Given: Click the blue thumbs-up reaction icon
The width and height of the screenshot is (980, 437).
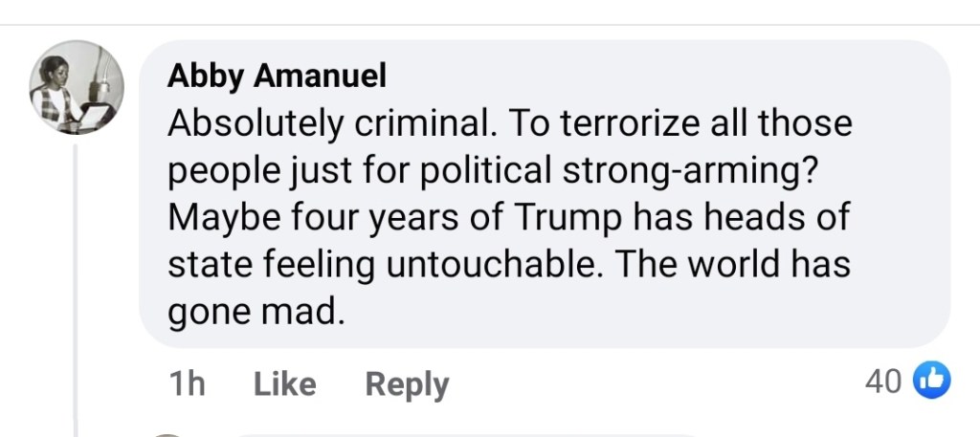Looking at the screenshot, I should coord(930,381).
